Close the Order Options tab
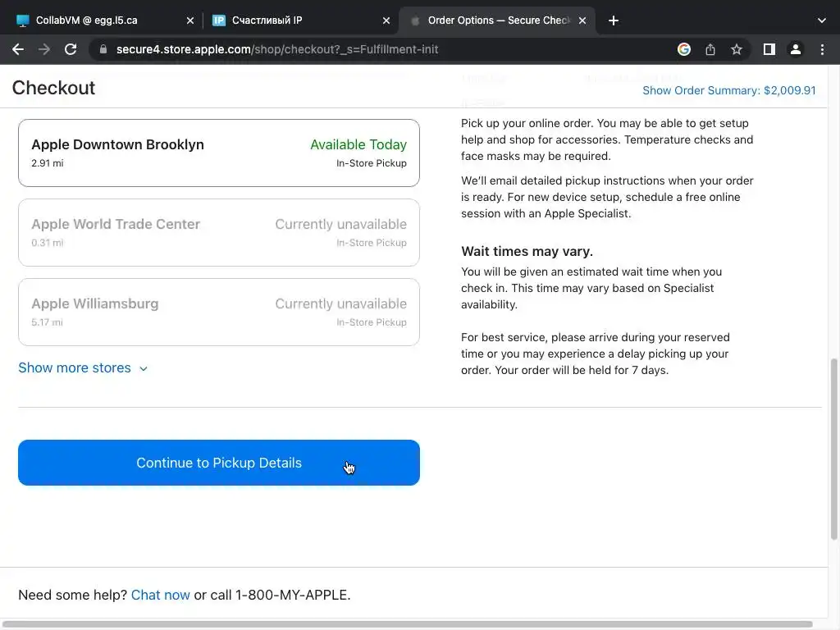Image resolution: width=840 pixels, height=630 pixels. pyautogui.click(x=582, y=21)
